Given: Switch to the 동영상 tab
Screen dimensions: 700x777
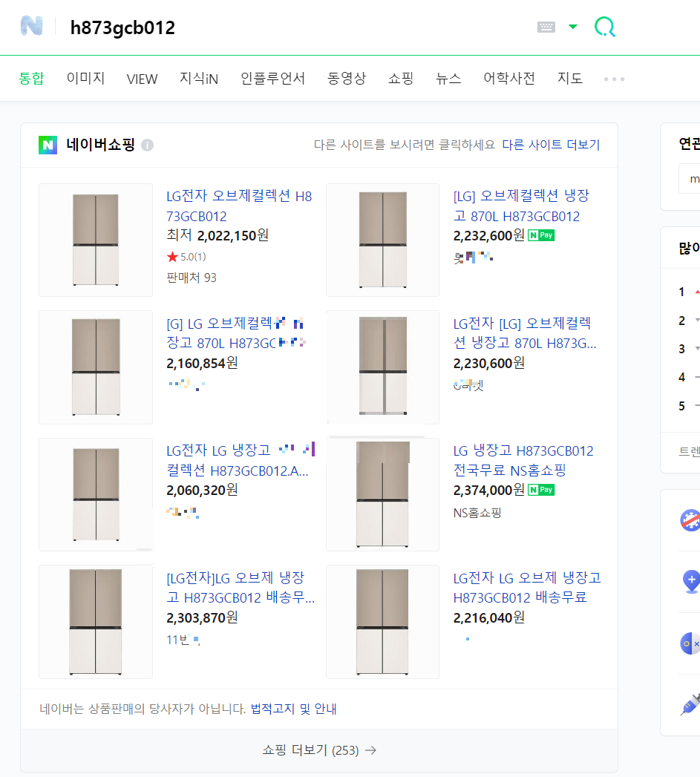Looking at the screenshot, I should [x=347, y=79].
